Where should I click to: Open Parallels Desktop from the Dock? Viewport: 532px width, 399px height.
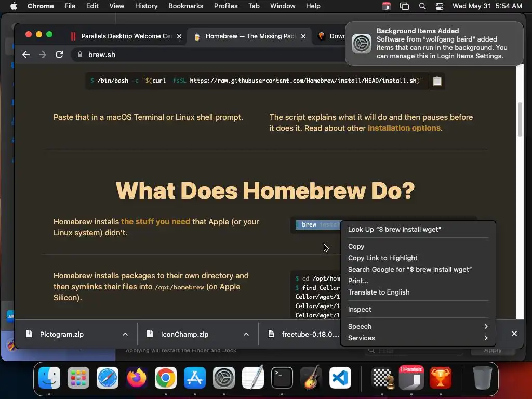(411, 378)
